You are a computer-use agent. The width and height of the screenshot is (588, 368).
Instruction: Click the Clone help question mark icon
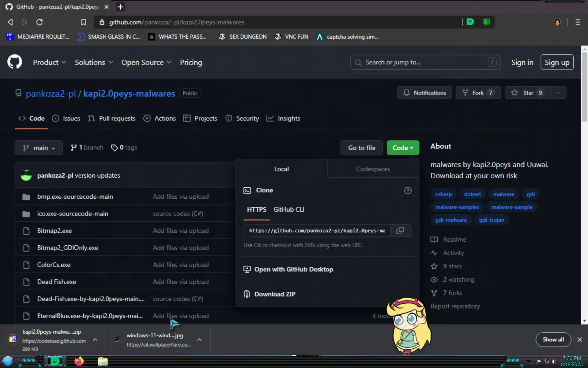(408, 190)
